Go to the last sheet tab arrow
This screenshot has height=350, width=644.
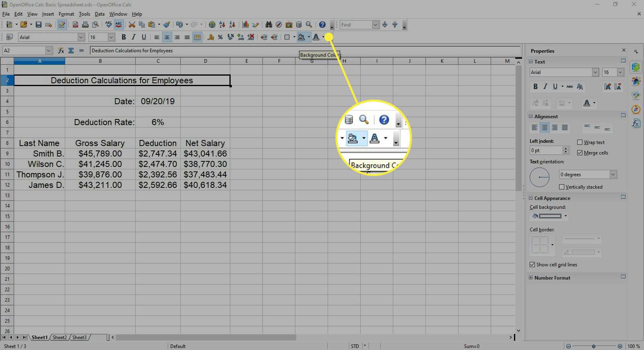[25, 337]
